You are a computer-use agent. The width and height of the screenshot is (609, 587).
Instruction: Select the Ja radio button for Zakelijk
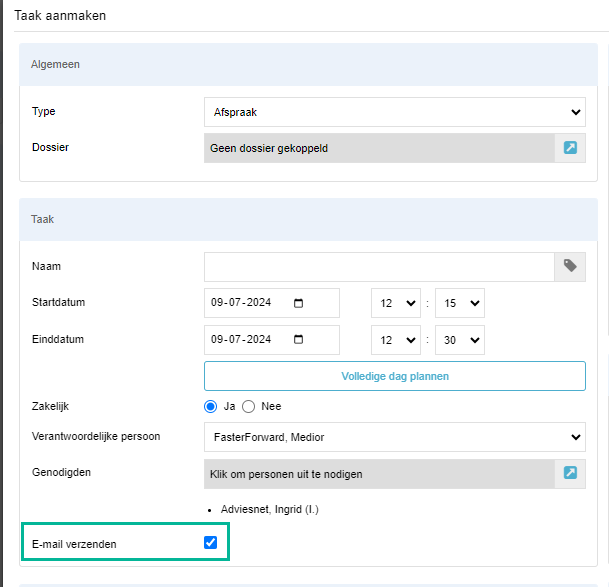click(x=211, y=407)
